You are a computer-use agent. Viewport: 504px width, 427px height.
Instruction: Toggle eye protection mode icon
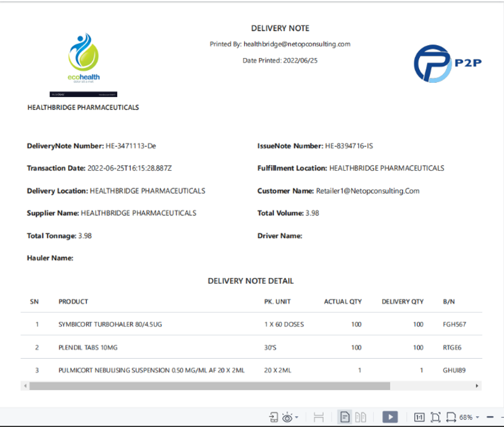tap(287, 417)
